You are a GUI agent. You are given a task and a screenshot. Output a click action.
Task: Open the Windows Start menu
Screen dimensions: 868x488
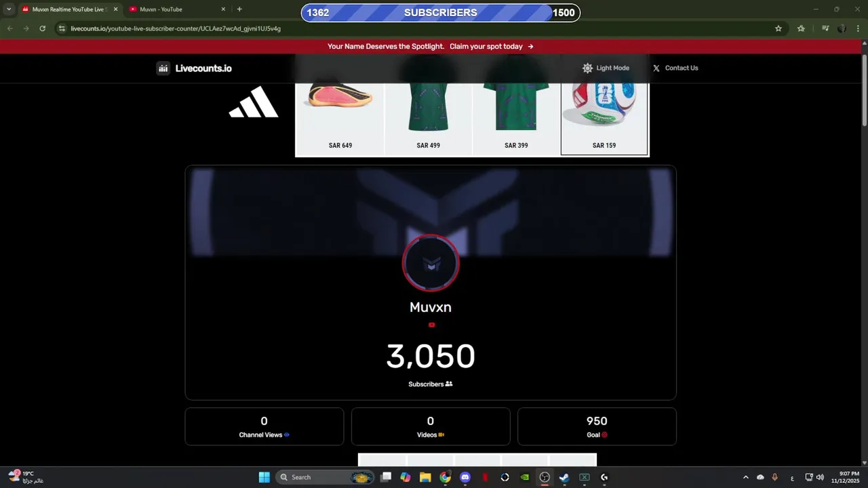click(264, 477)
